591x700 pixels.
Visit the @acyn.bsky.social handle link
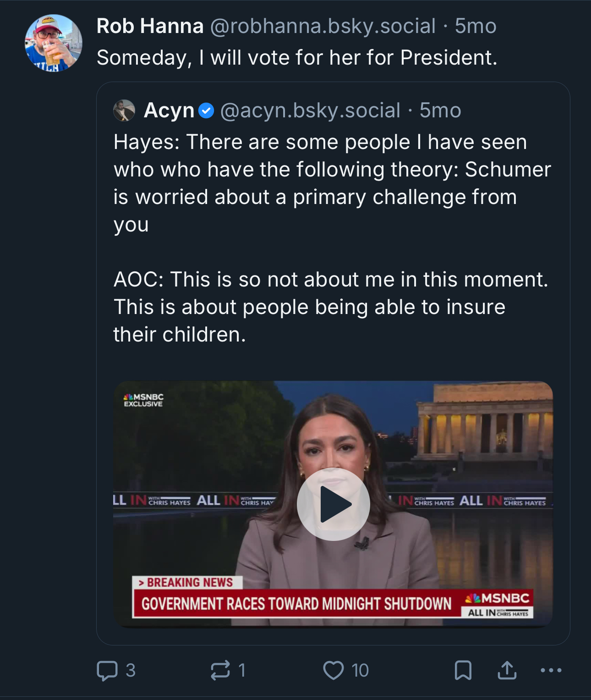point(310,110)
